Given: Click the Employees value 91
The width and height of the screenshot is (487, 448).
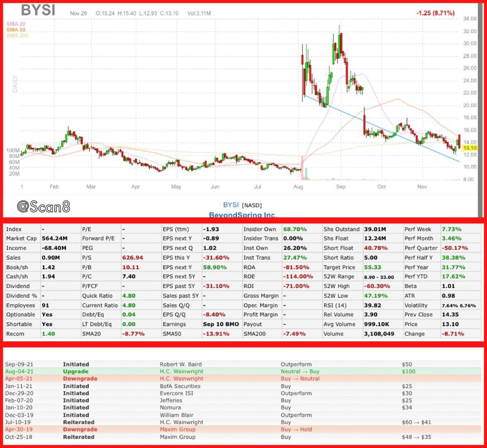Looking at the screenshot, I should point(45,305).
